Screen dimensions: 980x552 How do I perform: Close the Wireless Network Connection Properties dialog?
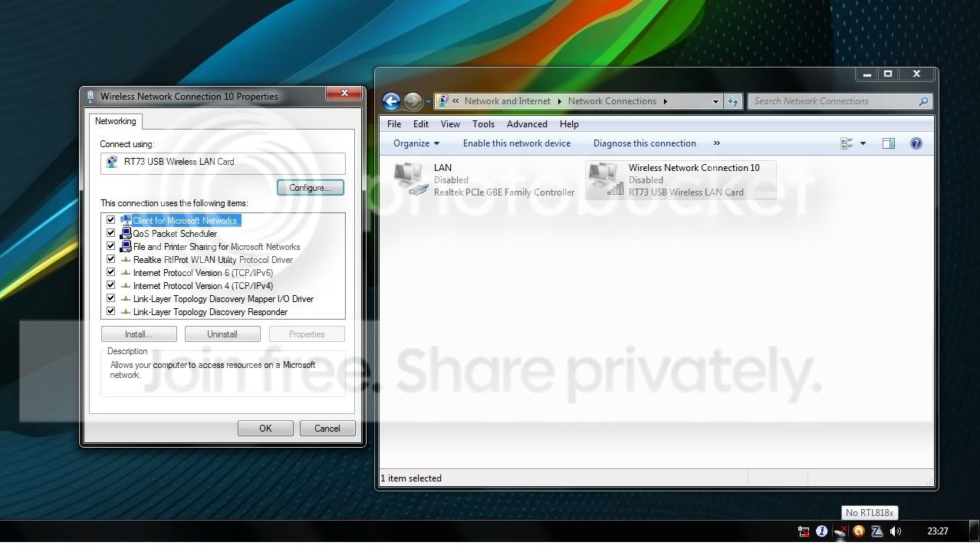(x=344, y=94)
